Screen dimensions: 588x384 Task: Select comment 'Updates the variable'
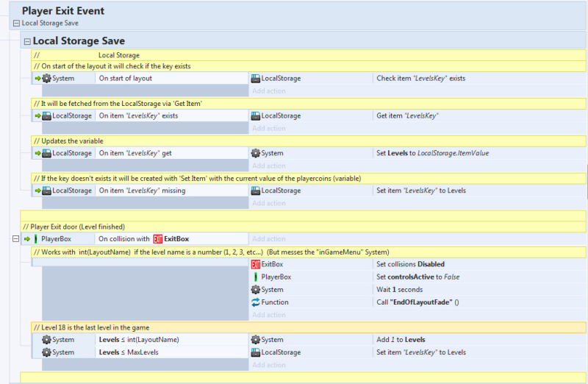click(x=308, y=141)
